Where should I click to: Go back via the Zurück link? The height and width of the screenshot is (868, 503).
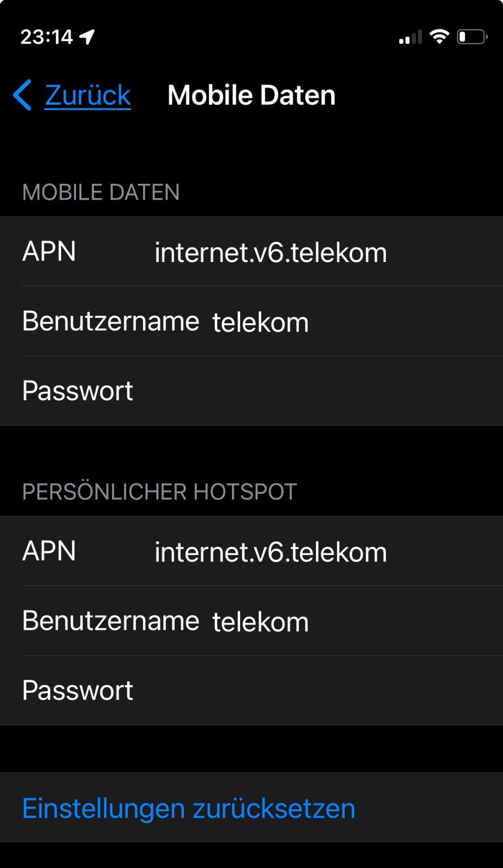point(88,95)
